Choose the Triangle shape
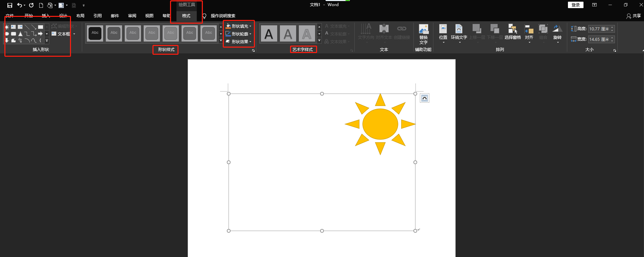The width and height of the screenshot is (644, 257). coord(20,34)
